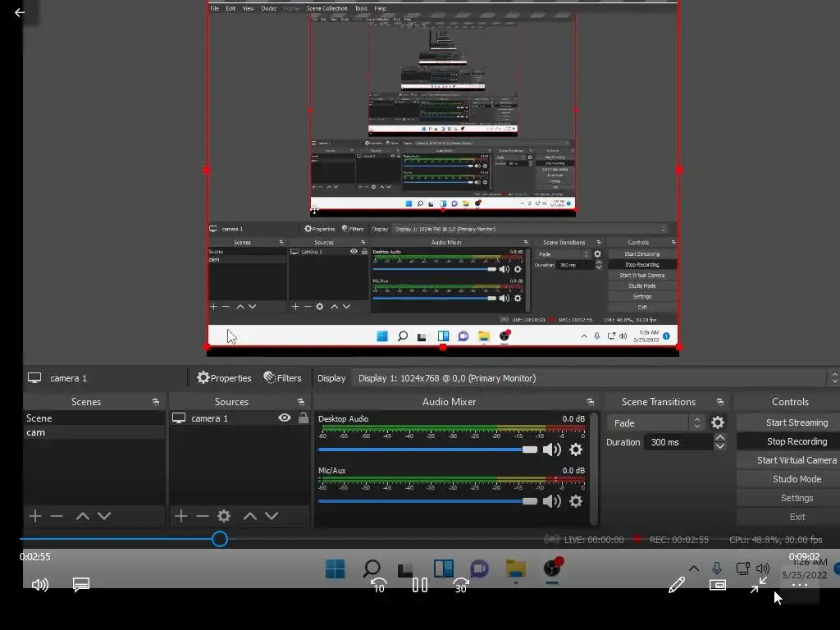Click the Mic/Aux volume slider
The width and height of the screenshot is (840, 630).
[427, 501]
